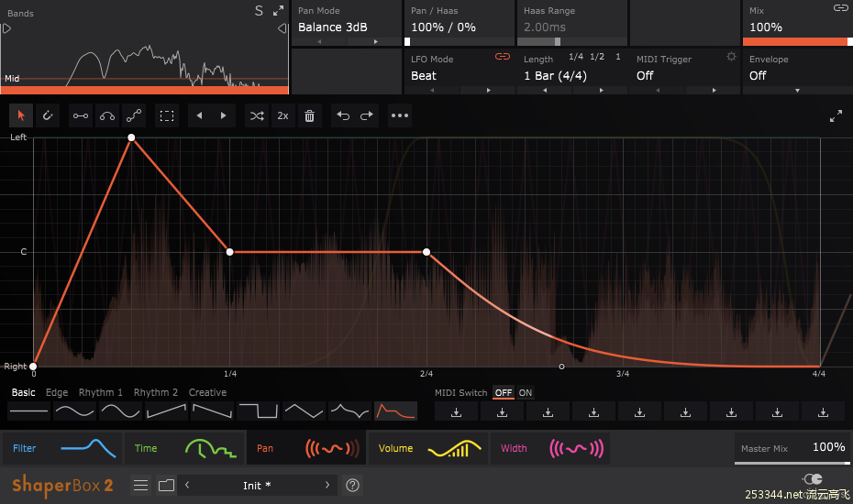The height and width of the screenshot is (504, 853).
Task: Click the first MIDI switch save slot
Action: 457,412
